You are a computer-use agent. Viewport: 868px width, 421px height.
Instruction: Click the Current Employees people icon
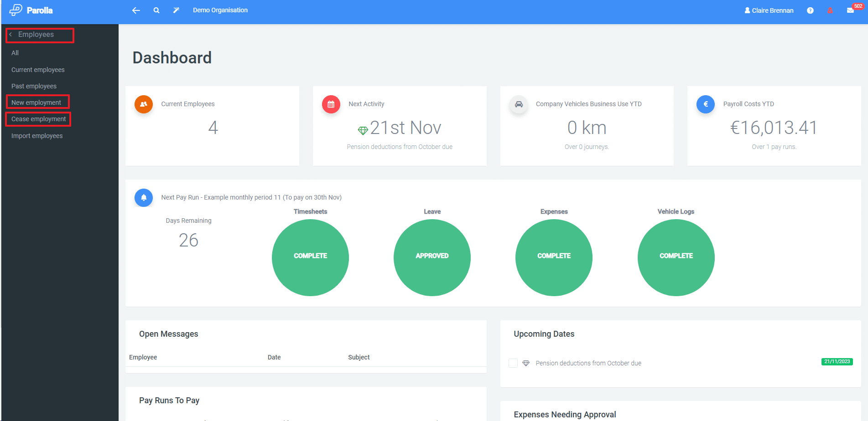coord(144,104)
